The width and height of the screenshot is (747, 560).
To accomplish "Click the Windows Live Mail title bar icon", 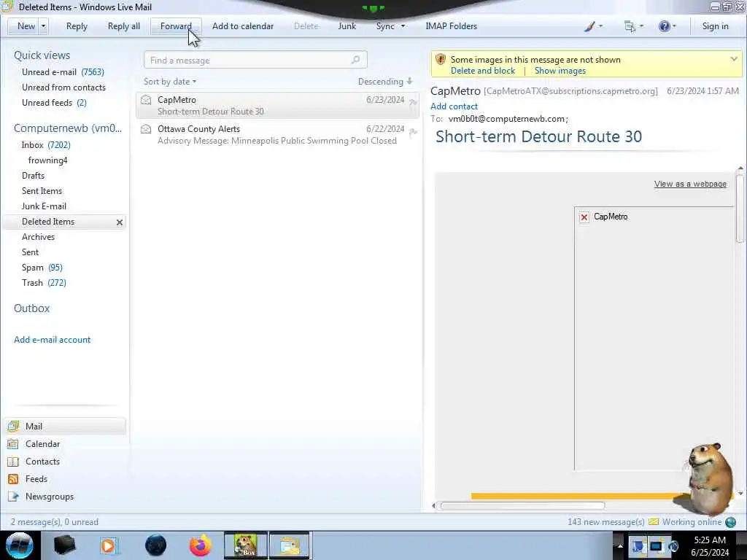I will 7,6.
